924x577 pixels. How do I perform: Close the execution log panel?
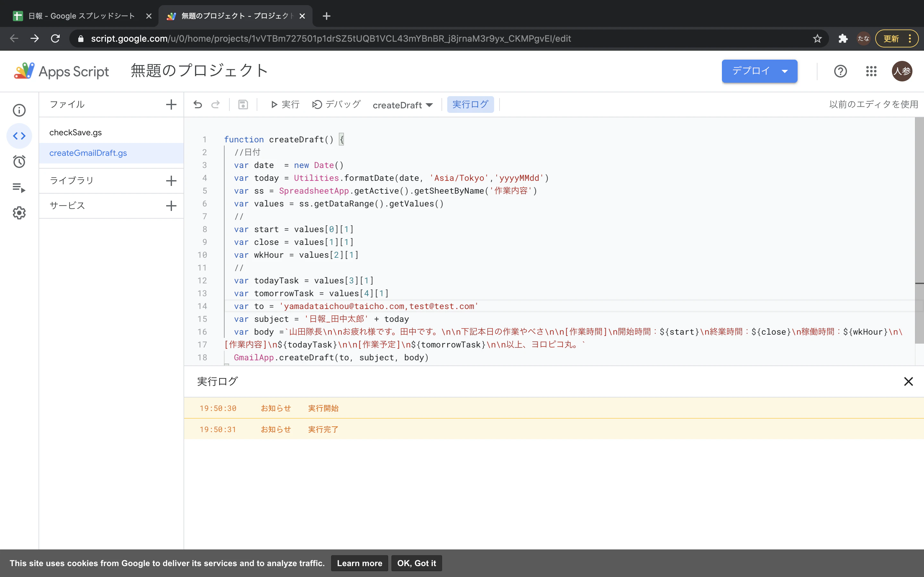point(908,381)
